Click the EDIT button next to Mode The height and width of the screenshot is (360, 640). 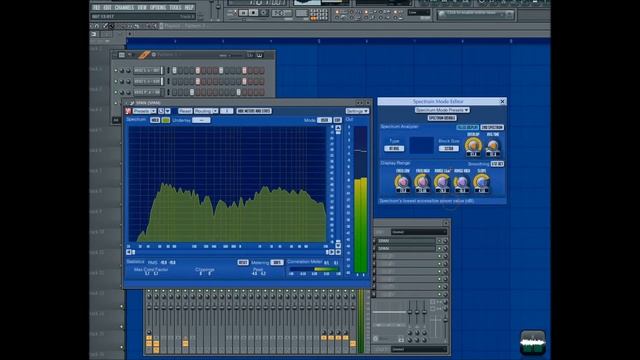click(x=337, y=120)
